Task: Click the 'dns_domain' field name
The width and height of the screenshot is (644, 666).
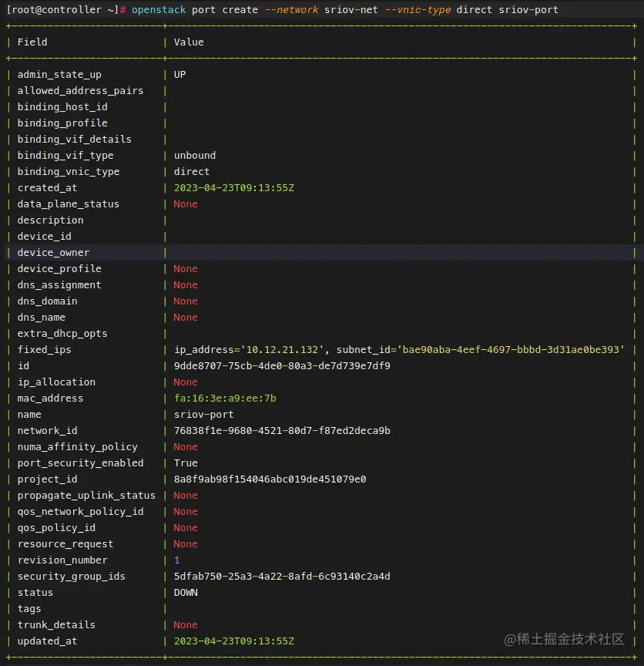Action: [48, 301]
